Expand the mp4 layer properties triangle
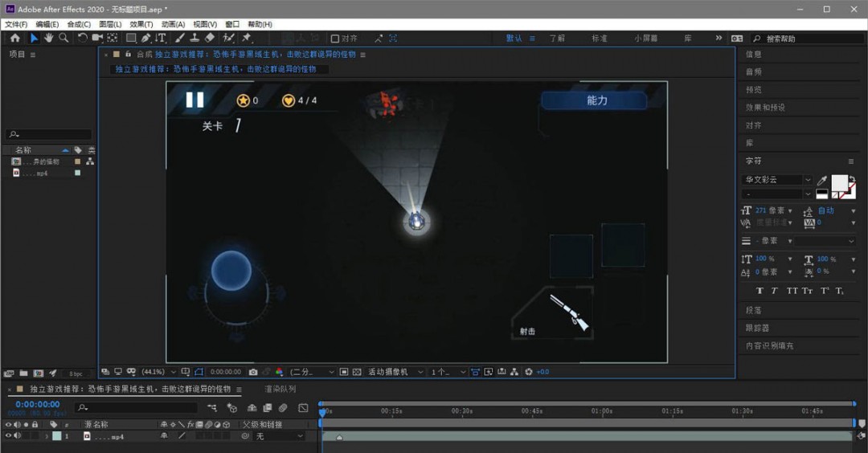Image resolution: width=868 pixels, height=453 pixels. coord(47,436)
